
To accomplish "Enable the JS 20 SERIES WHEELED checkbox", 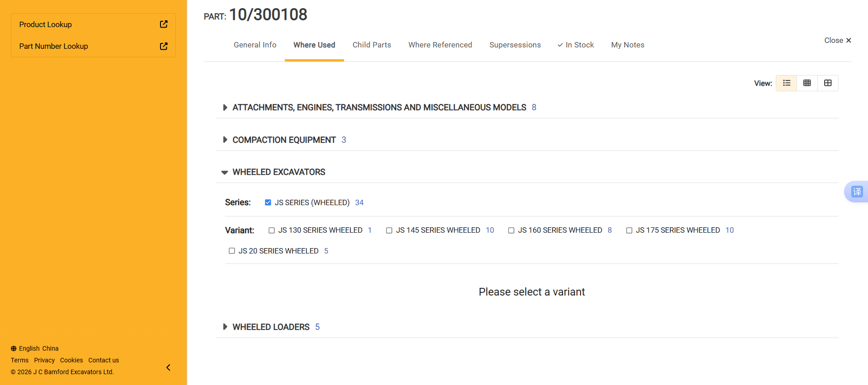I will [232, 251].
